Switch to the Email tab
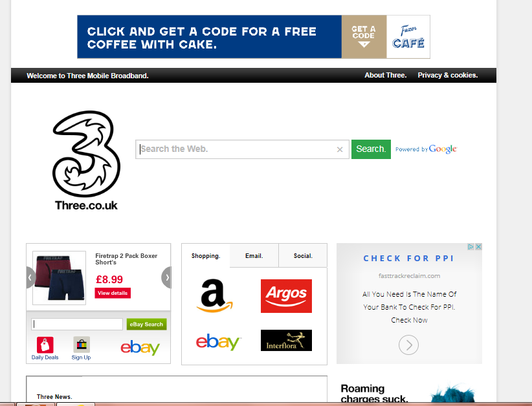The image size is (532, 406). click(x=254, y=256)
